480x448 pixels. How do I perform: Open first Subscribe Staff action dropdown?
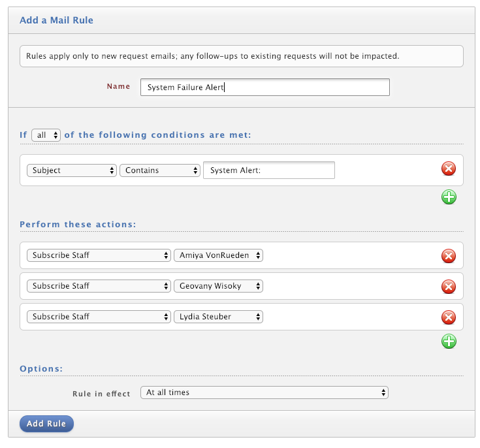tap(99, 255)
